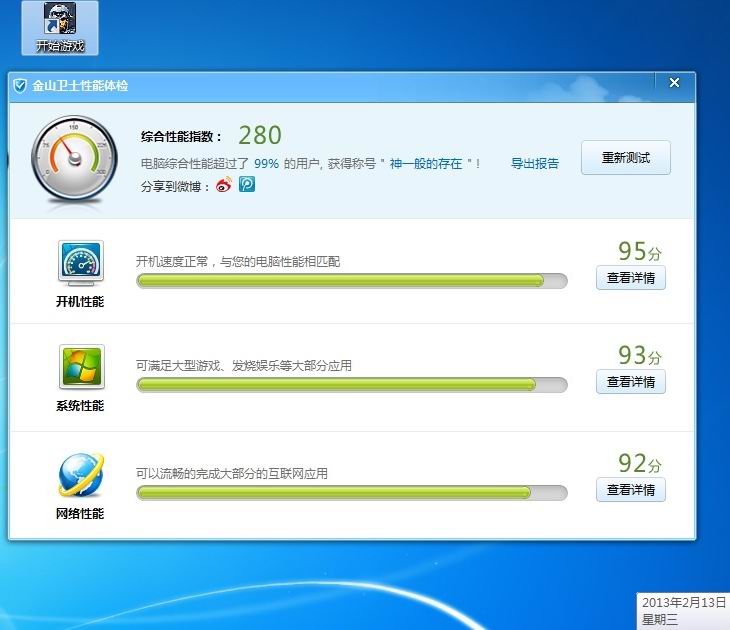
Task: View details for the 93分 system performance
Action: click(x=631, y=382)
